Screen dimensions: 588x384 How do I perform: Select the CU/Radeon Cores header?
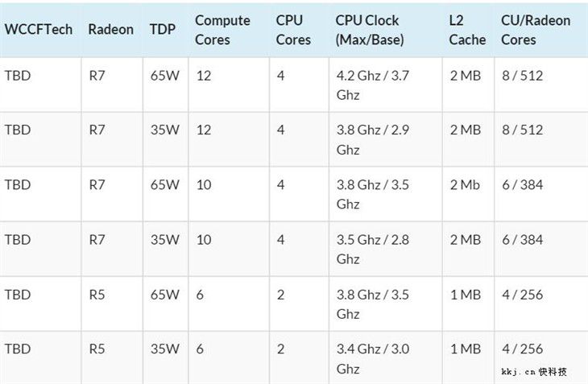point(536,30)
